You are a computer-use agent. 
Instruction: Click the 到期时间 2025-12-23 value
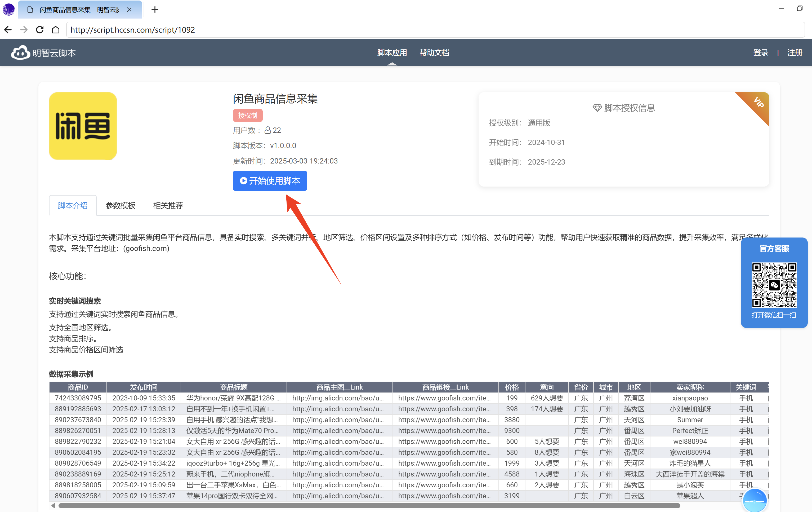[546, 162]
